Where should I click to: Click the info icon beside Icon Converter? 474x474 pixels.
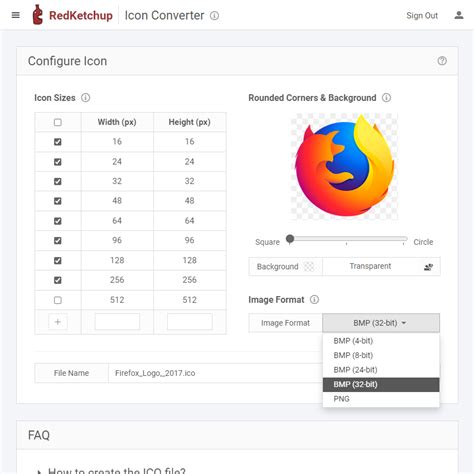[x=214, y=16]
